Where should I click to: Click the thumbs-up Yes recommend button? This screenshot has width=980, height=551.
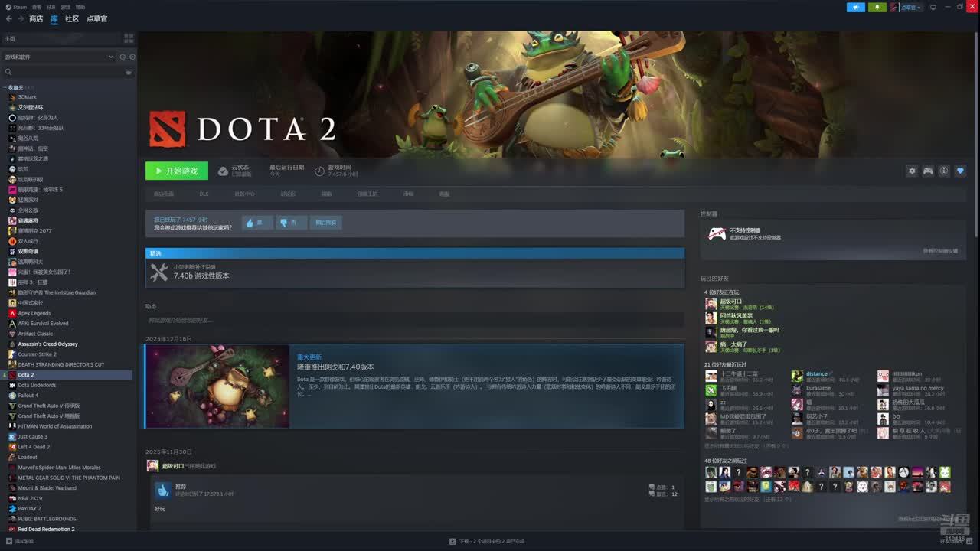(258, 223)
